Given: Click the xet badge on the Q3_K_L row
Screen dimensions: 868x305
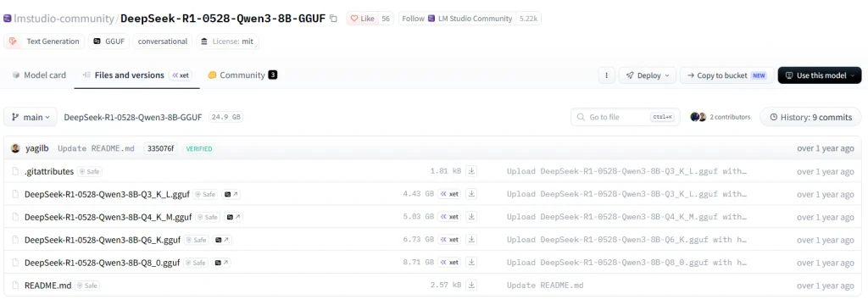Looking at the screenshot, I should pos(450,194).
